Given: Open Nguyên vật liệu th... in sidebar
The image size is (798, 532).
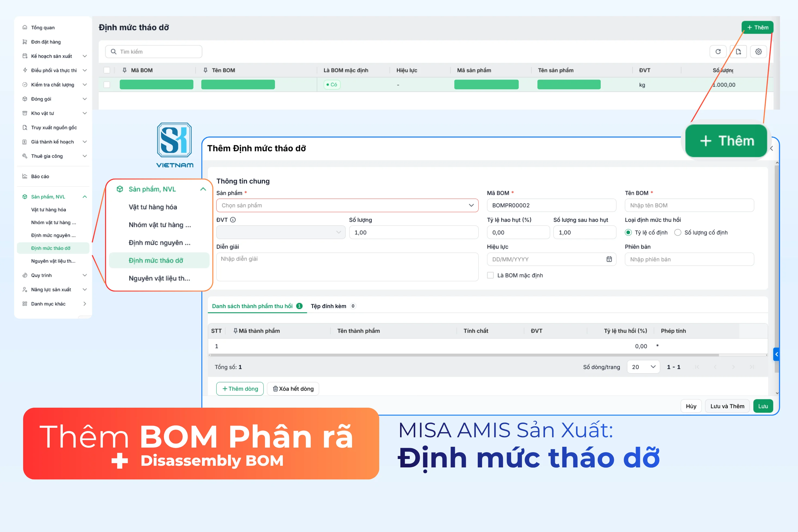Looking at the screenshot, I should [53, 261].
